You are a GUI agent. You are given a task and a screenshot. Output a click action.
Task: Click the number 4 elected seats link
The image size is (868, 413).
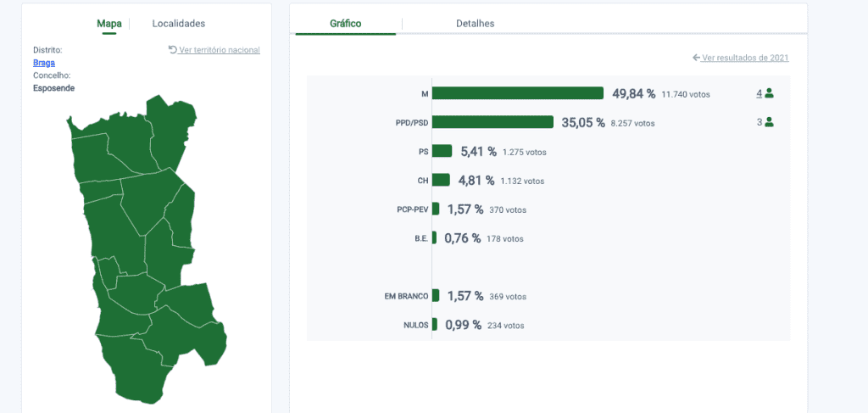(x=759, y=93)
